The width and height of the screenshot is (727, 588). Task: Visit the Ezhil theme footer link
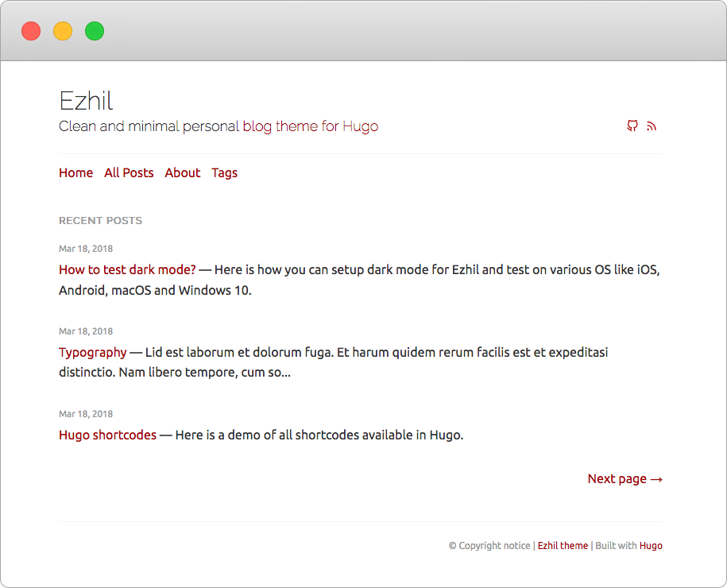pos(563,545)
